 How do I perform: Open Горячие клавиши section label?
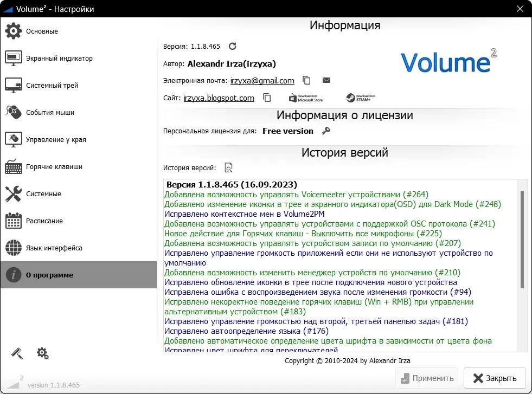point(54,167)
